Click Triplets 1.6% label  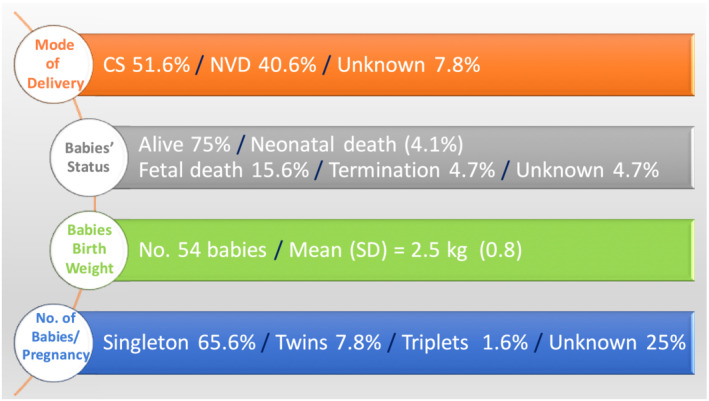(465, 343)
